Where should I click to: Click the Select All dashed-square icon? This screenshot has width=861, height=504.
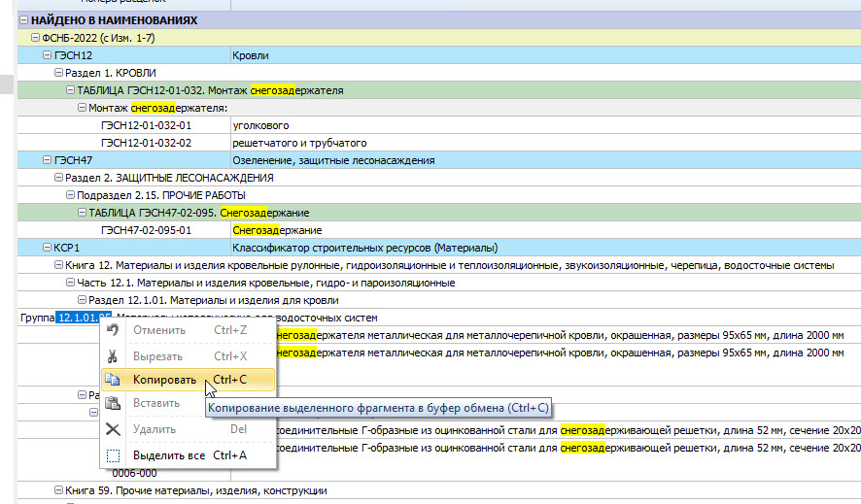[113, 454]
